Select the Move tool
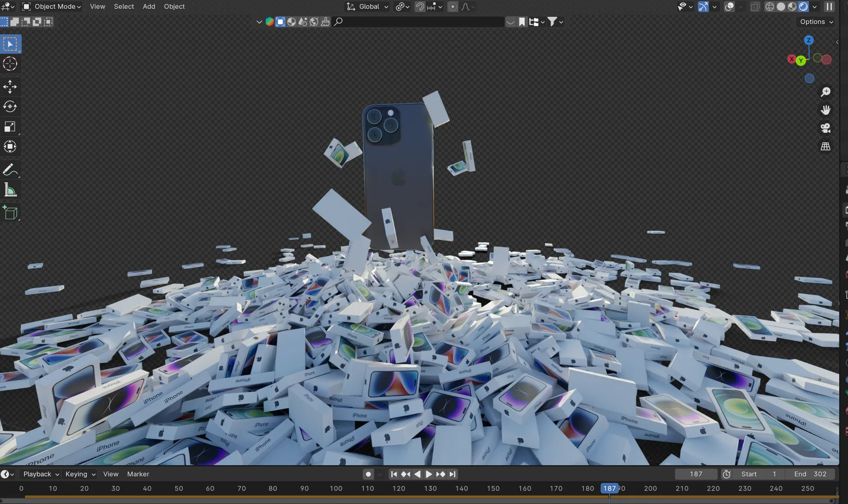 [10, 86]
